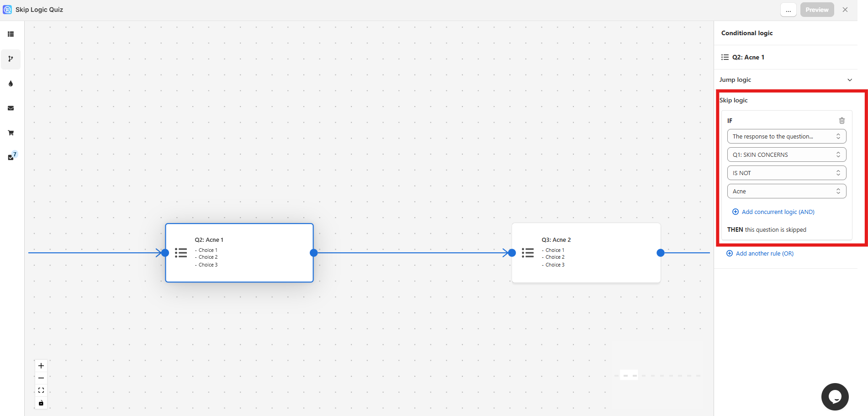Image resolution: width=868 pixels, height=416 pixels.
Task: Toggle the canvas lock control
Action: (41, 403)
